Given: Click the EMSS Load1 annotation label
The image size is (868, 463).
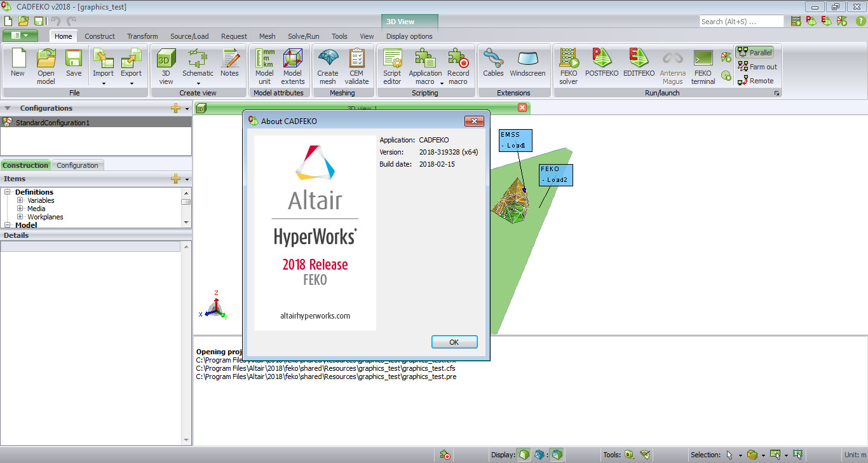Looking at the screenshot, I should (515, 140).
